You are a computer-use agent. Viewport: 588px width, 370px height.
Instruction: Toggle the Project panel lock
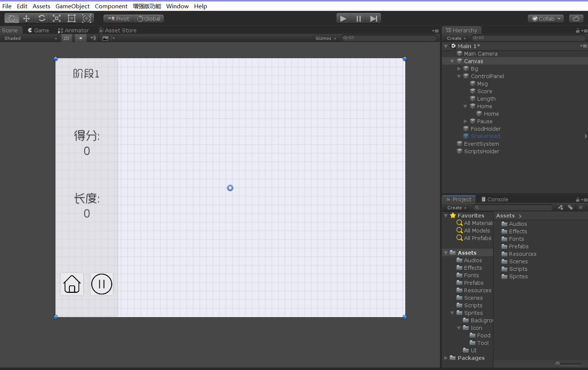577,200
